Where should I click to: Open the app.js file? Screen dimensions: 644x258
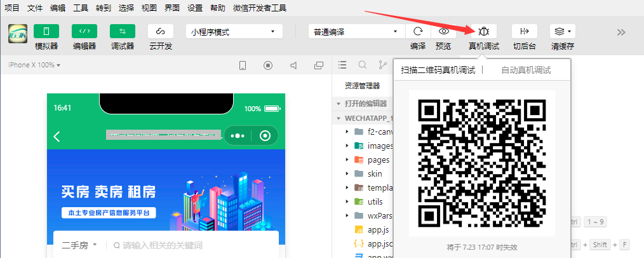372,229
